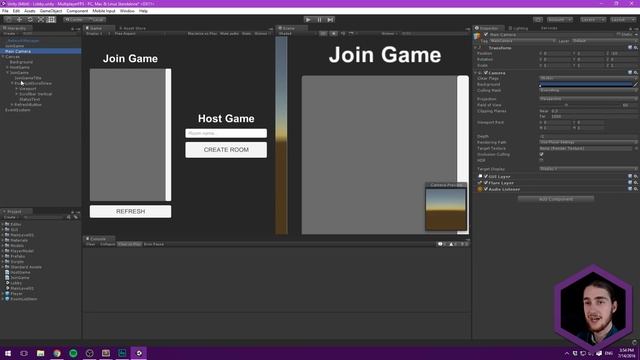Open Audio Listener settings gear

(636, 189)
